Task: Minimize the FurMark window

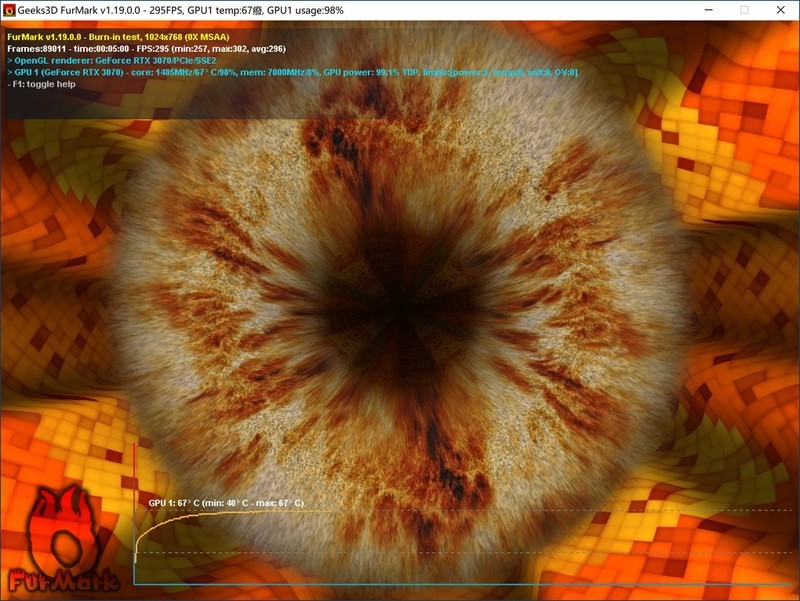Action: click(x=708, y=10)
